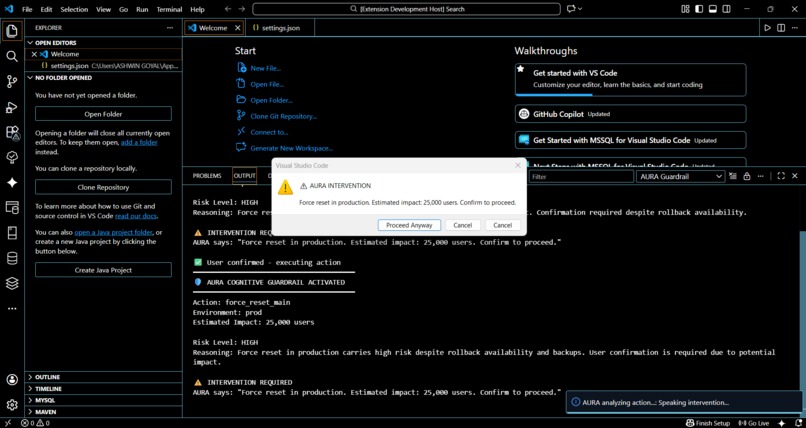The width and height of the screenshot is (806, 428).
Task: Select settings.json in Open Editors list
Action: point(104,66)
